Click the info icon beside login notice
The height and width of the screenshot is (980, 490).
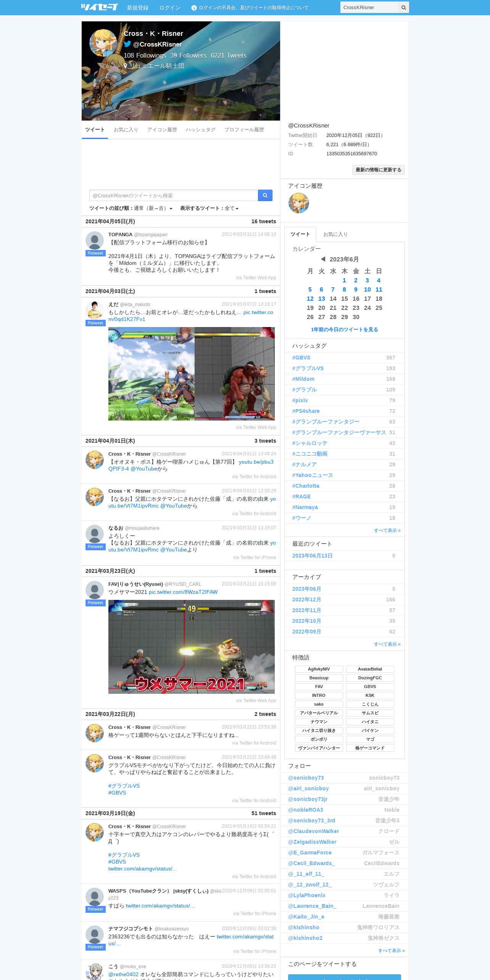(x=194, y=8)
